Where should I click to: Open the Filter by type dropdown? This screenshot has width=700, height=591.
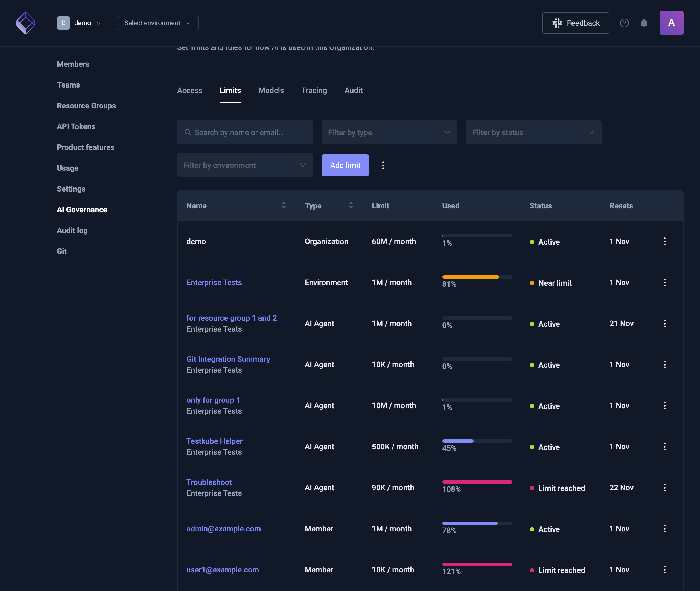click(x=389, y=132)
